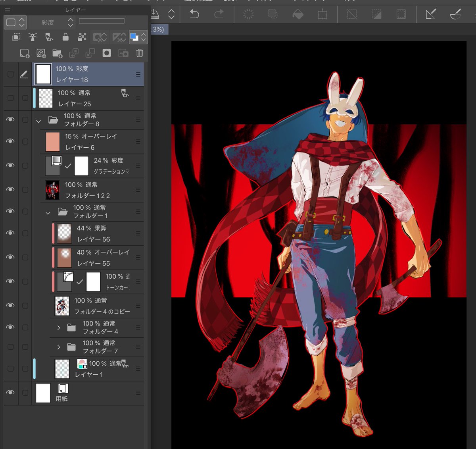Click transfer to lower layer icon
Image resolution: width=476 pixels, height=449 pixels.
pos(73,53)
